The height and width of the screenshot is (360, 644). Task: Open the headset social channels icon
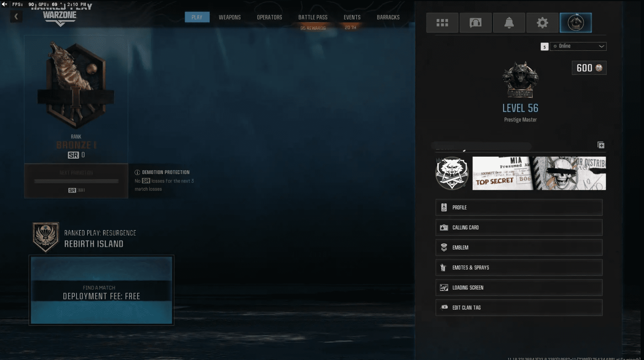pyautogui.click(x=475, y=23)
